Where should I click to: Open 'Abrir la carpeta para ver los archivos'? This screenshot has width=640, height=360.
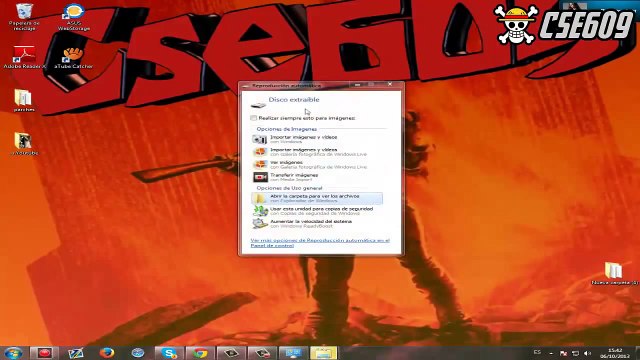[x=317, y=198]
